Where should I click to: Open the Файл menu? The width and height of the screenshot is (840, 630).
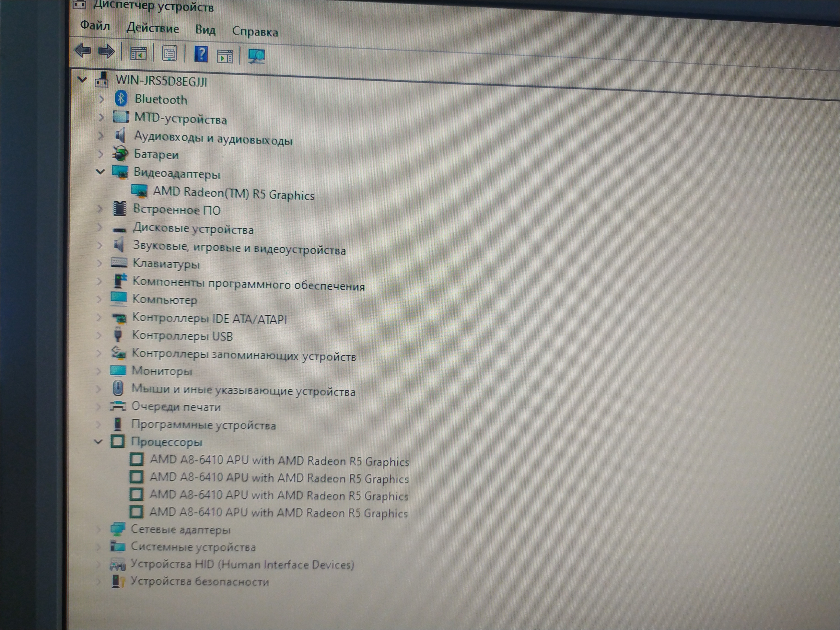tap(95, 26)
